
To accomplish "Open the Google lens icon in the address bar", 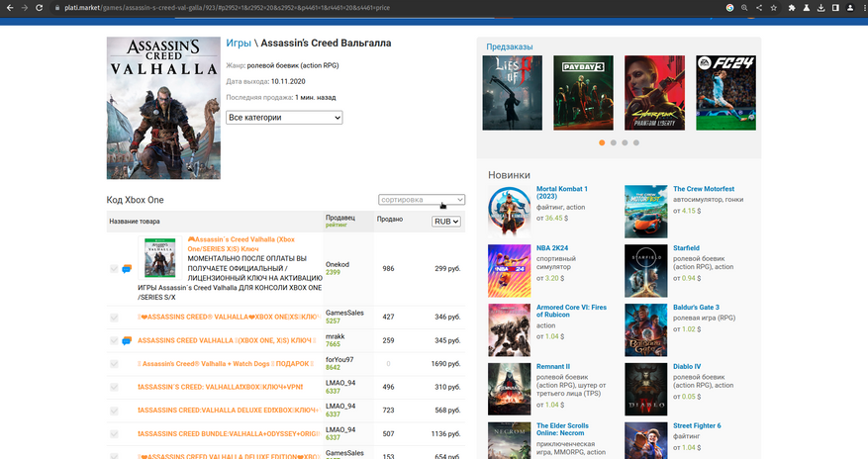I will [x=729, y=8].
